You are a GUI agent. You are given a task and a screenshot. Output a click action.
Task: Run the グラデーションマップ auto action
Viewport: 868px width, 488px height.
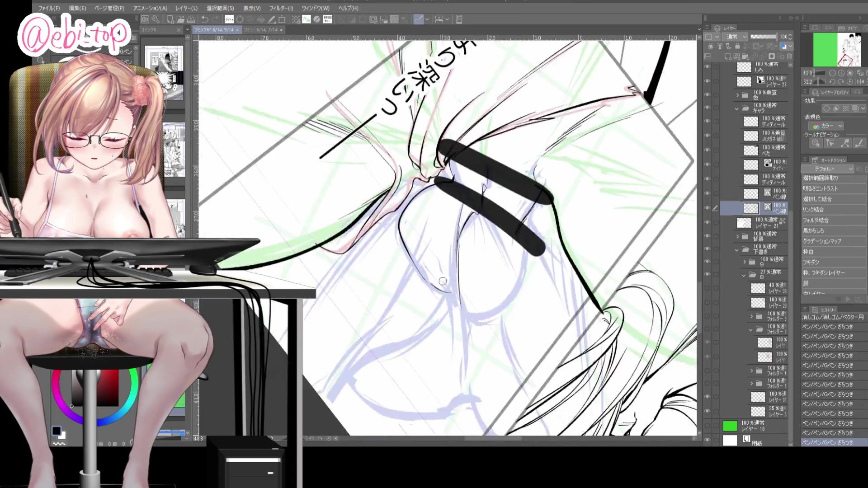821,241
